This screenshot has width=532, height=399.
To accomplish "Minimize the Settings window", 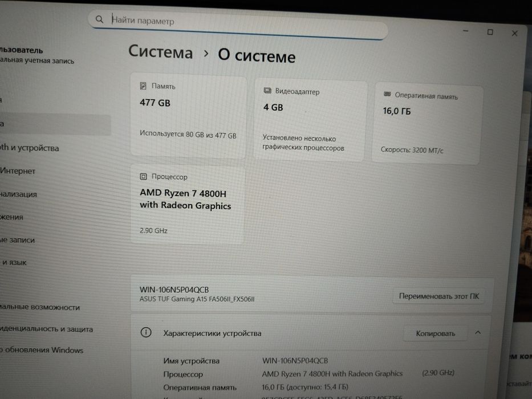I will pos(465,31).
